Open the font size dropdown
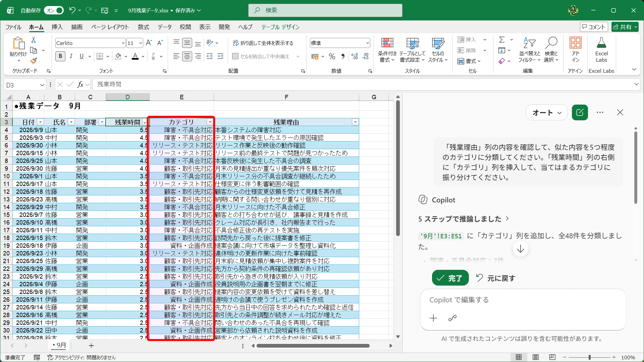Viewport: 644px width, 362px height. pos(140,43)
